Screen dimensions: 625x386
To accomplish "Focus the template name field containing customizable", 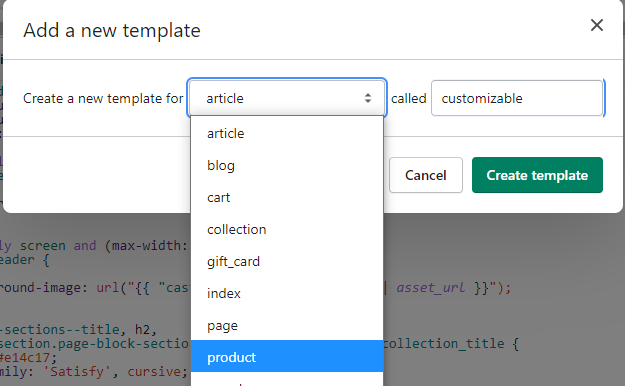I will [x=517, y=98].
